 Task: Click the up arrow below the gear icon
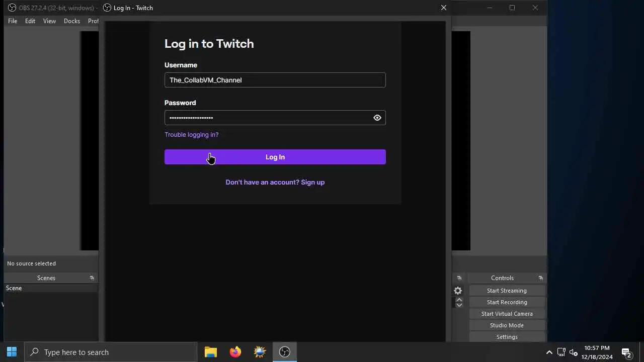(459, 300)
